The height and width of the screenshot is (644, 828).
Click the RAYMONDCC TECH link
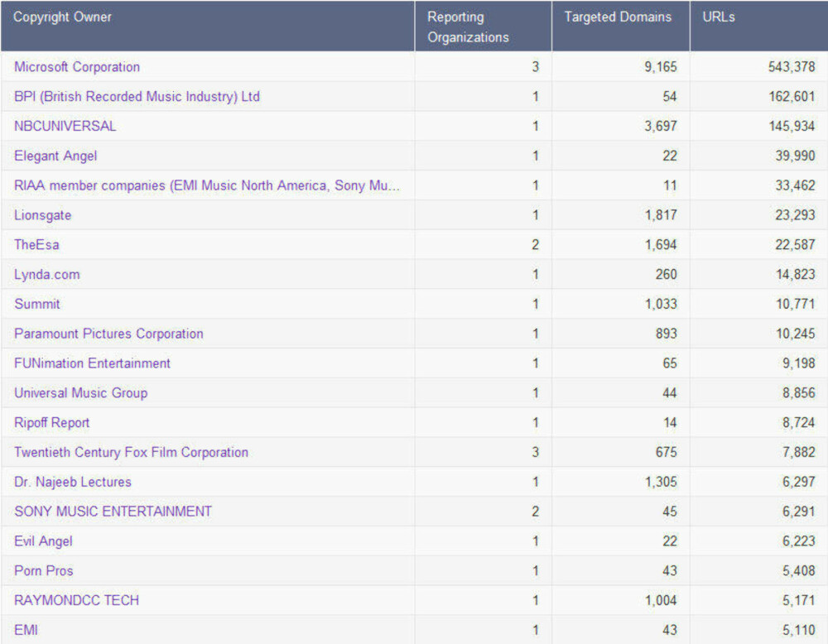click(x=76, y=601)
